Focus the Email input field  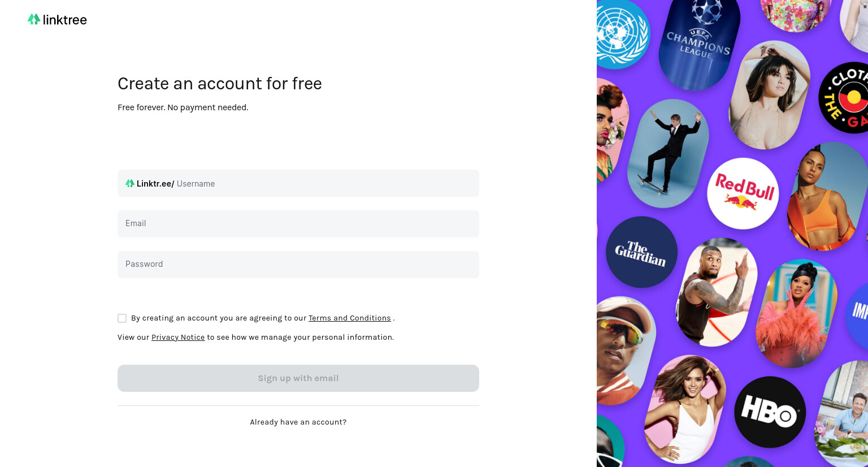(298, 224)
